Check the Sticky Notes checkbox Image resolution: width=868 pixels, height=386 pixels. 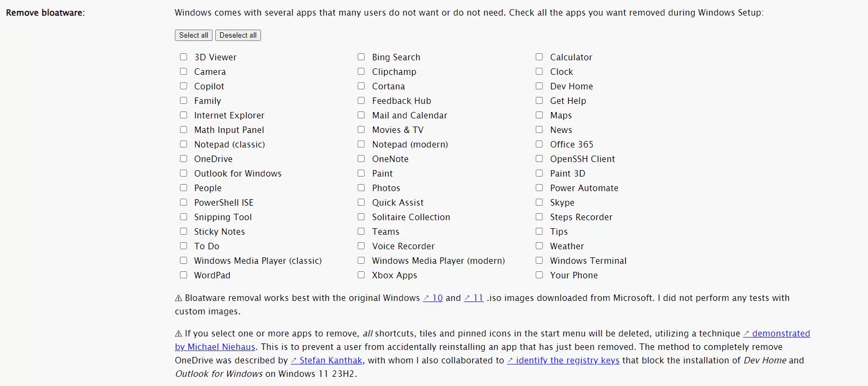pyautogui.click(x=184, y=231)
